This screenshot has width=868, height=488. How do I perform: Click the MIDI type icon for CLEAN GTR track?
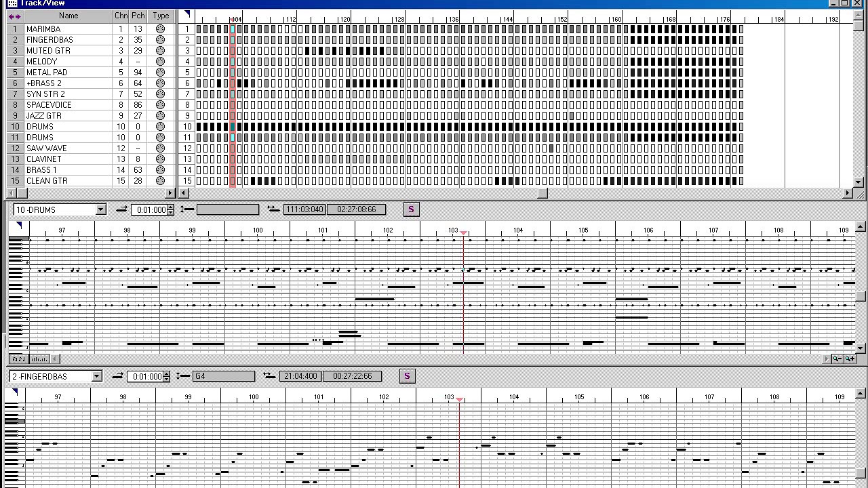pos(160,181)
